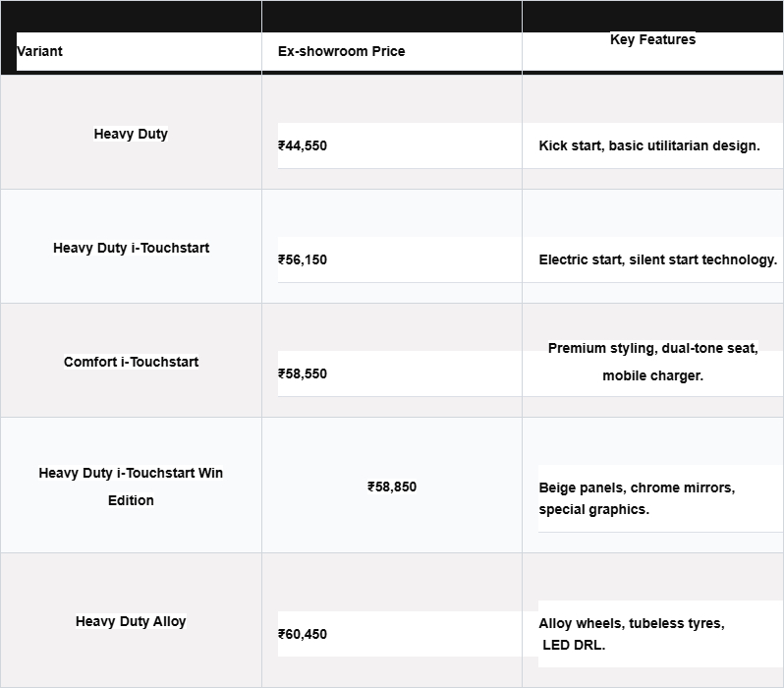Click the Heavy Duty i-Touchstart Win Edition cell
This screenshot has height=688, width=784.
[131, 486]
